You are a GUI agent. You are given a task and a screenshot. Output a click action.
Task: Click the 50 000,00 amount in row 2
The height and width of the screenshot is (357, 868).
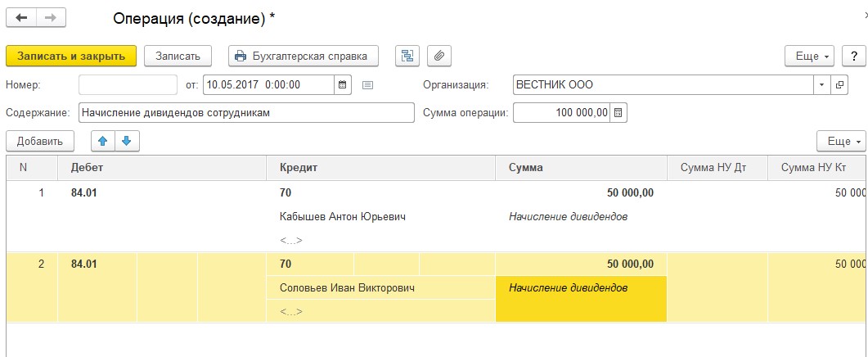pos(630,264)
